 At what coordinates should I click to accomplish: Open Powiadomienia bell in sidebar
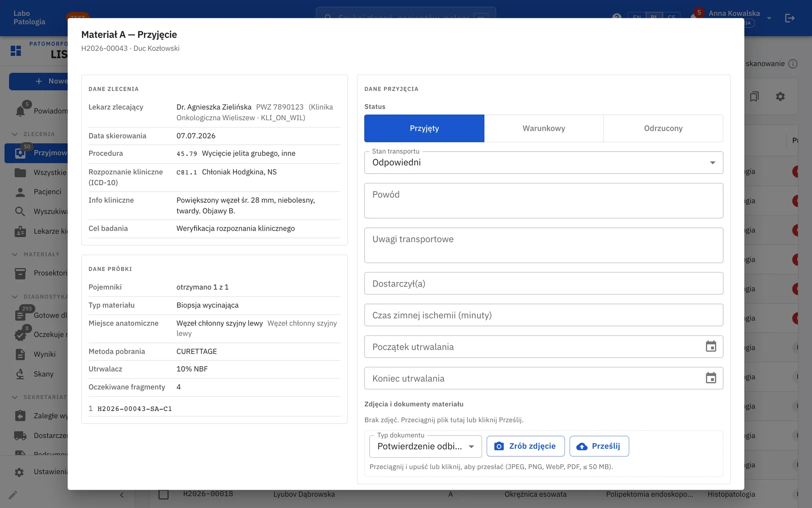[20, 111]
